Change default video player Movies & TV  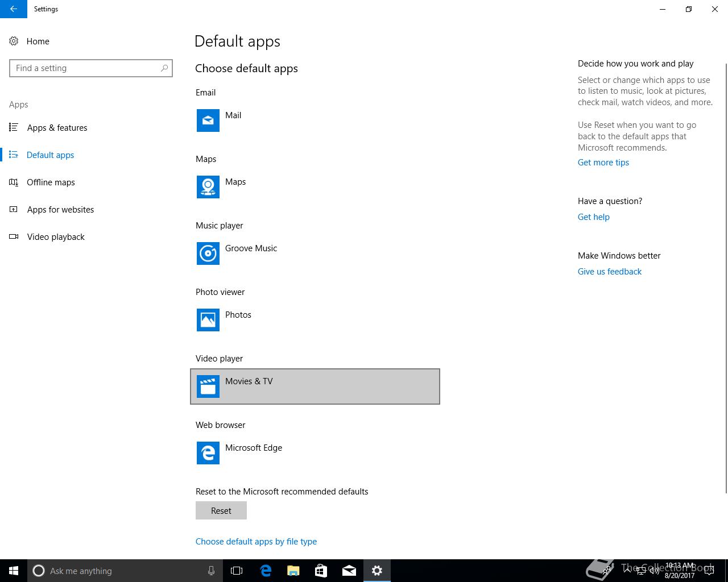point(315,386)
